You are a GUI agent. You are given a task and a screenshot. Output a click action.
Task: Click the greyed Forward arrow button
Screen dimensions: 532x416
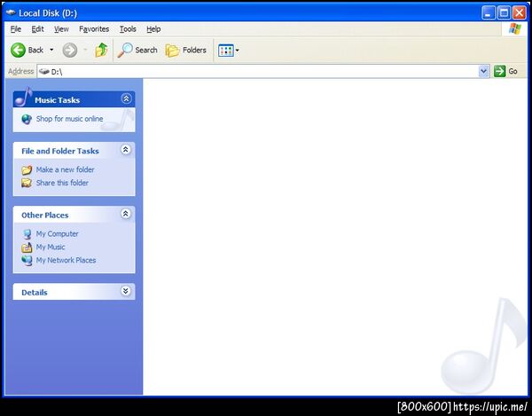click(69, 51)
